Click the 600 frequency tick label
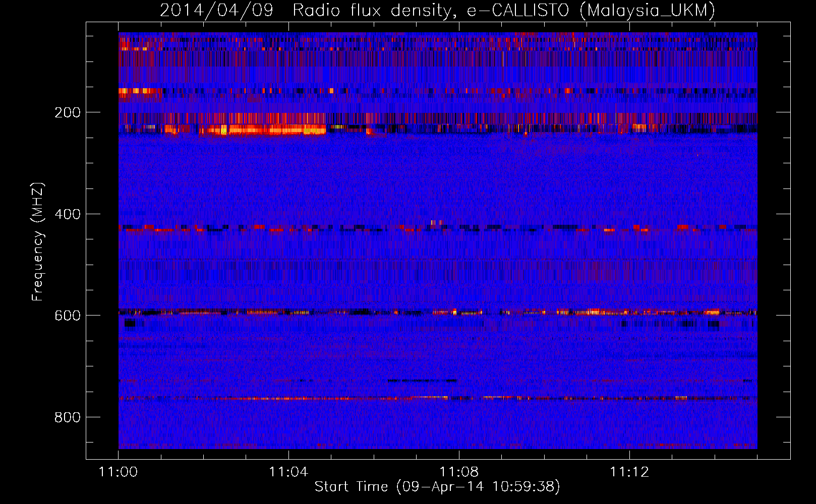816x504 pixels. click(x=68, y=316)
